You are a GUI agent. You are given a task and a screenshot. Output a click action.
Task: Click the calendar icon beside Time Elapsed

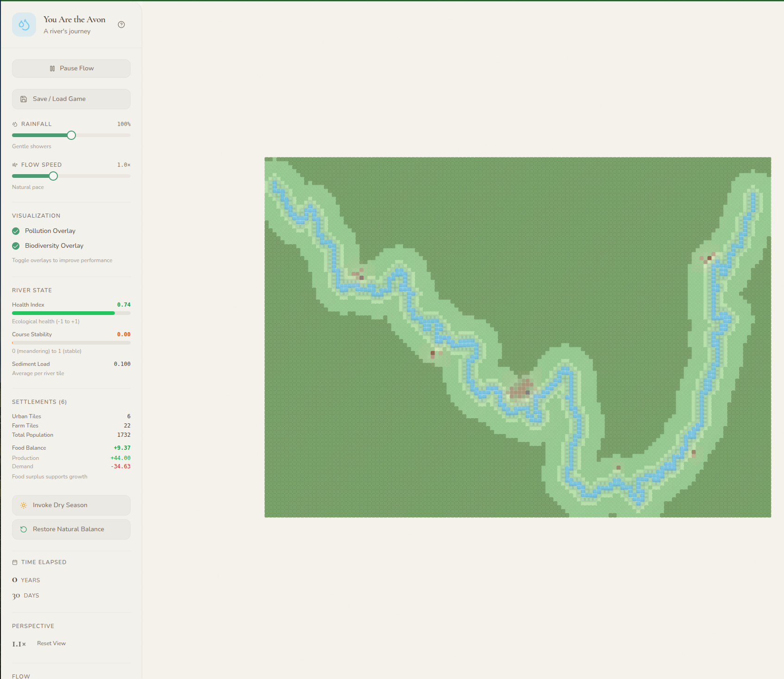[15, 562]
